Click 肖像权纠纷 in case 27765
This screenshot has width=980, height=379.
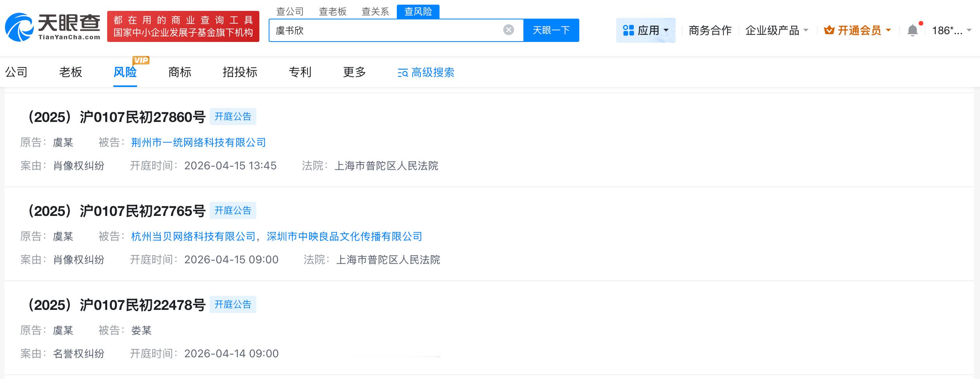click(x=79, y=260)
